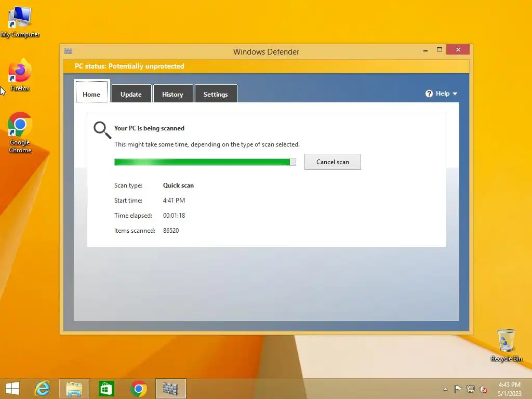Open the History tab
Screen dimensions: 532x399
pos(172,94)
